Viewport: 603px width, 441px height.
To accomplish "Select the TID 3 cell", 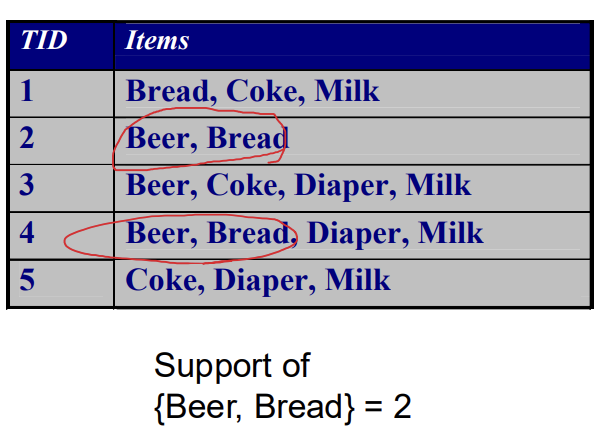I will click(x=62, y=188).
